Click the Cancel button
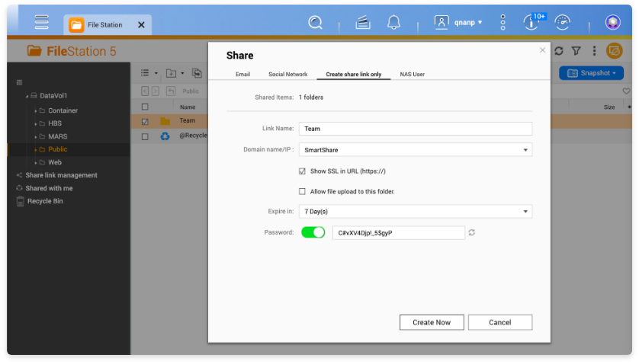This screenshot has width=639, height=364. pyautogui.click(x=500, y=322)
